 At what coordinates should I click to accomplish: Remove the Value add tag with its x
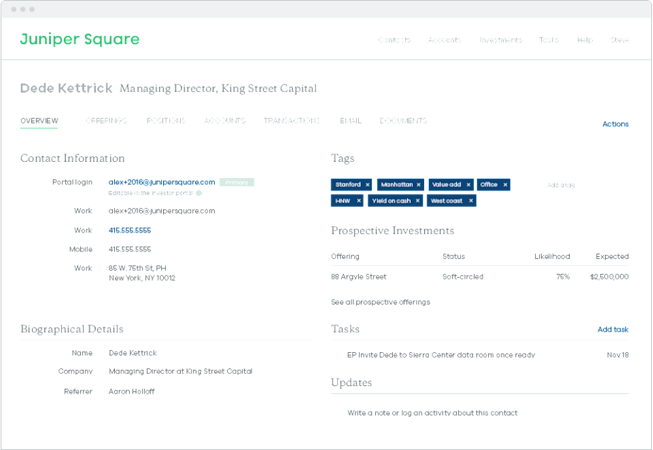point(469,185)
